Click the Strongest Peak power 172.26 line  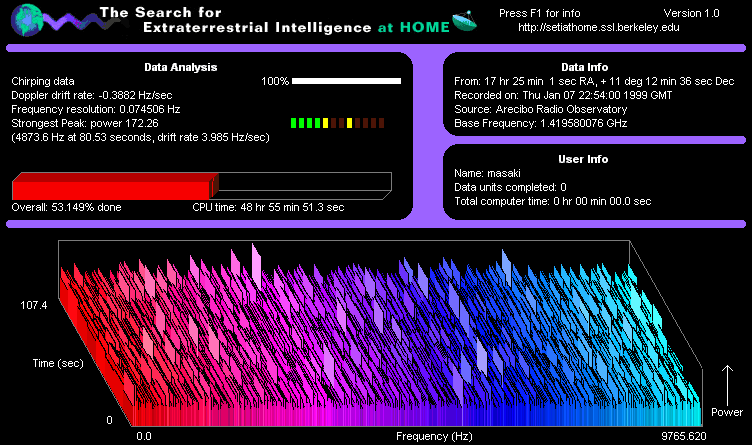[x=85, y=123]
